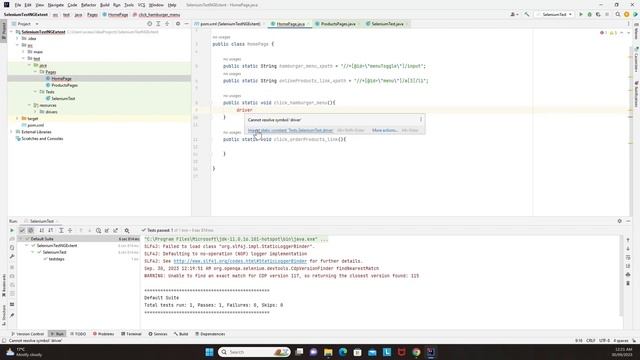Switch to the ProductsPages.java editor tab
Screen dimensions: 640x360
(x=338, y=24)
